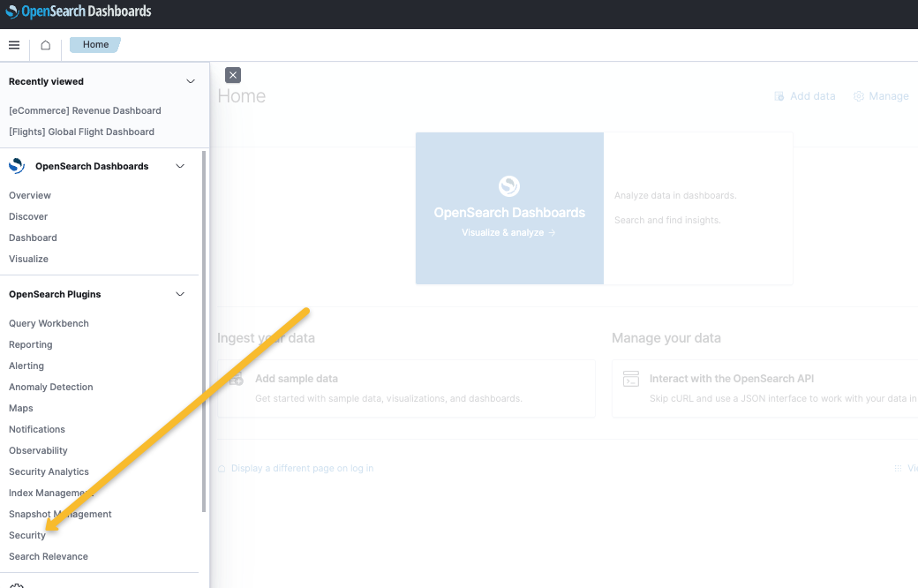Open Search Relevance plugin
918x588 pixels.
(49, 556)
